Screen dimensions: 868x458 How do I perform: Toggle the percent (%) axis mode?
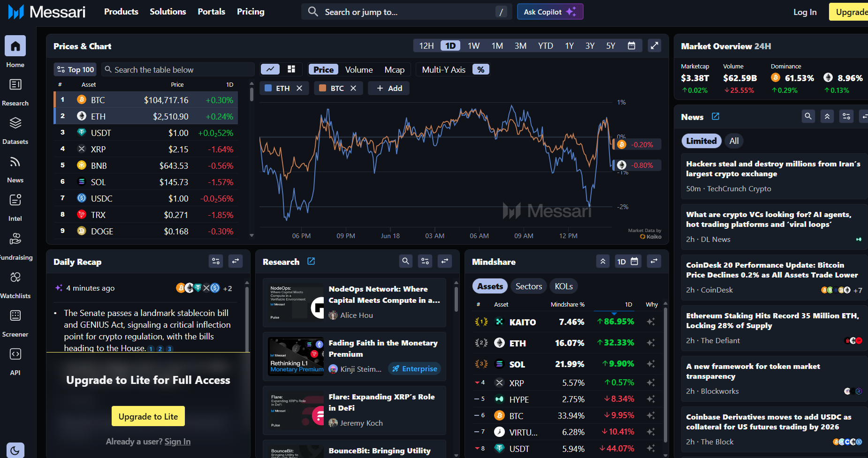480,69
